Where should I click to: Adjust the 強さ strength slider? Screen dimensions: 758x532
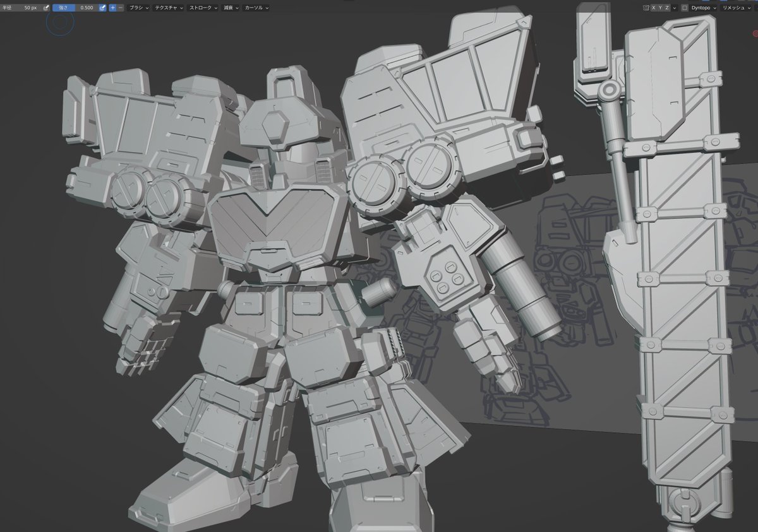pyautogui.click(x=75, y=8)
